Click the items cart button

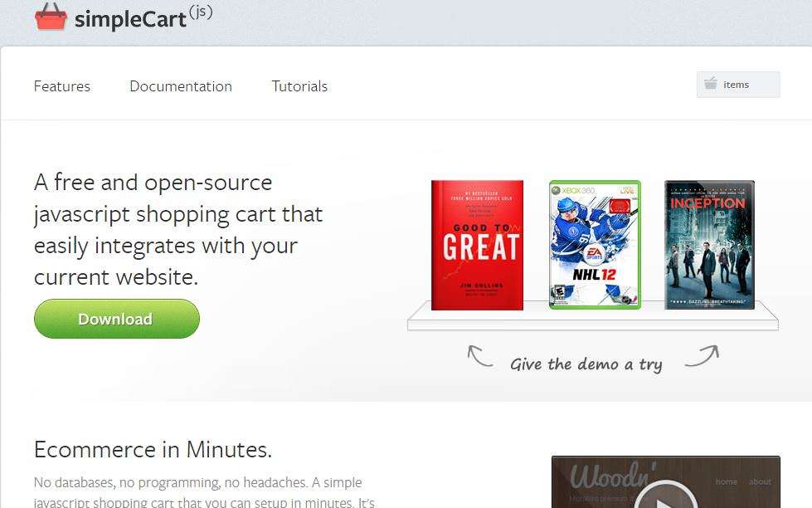[737, 83]
